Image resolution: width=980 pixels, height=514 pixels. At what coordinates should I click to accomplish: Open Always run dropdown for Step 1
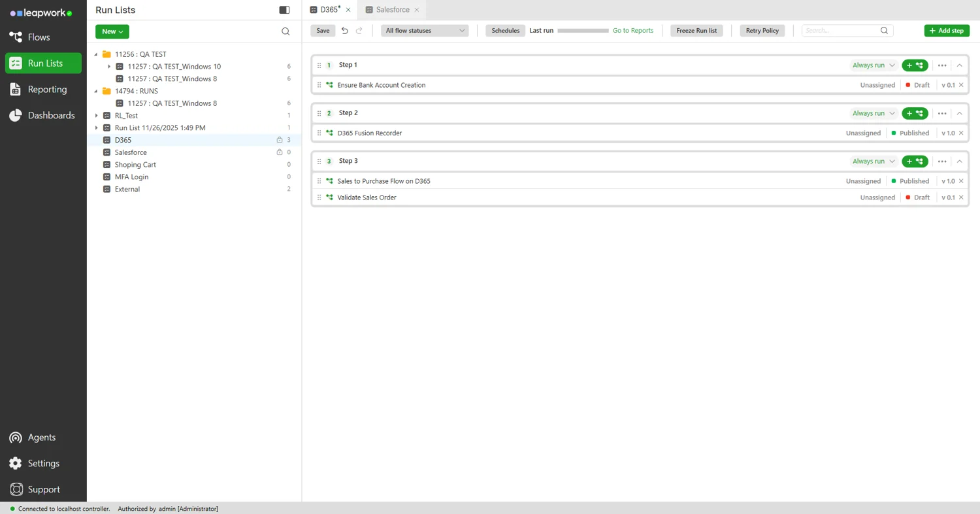point(874,65)
